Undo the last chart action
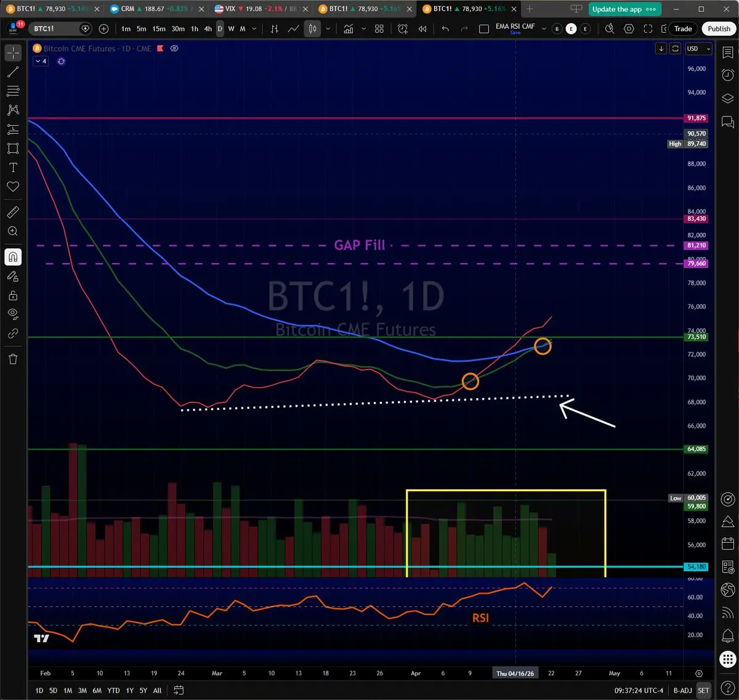 coord(446,29)
